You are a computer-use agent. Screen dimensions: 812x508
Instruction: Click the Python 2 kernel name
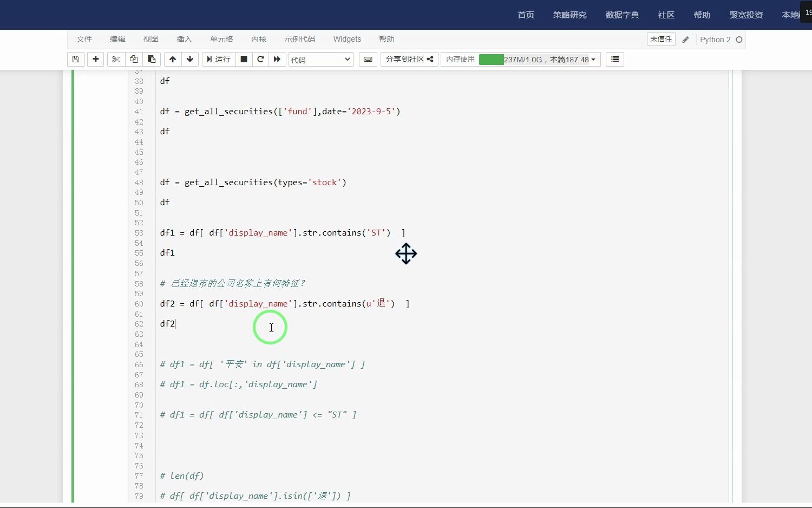(x=715, y=40)
